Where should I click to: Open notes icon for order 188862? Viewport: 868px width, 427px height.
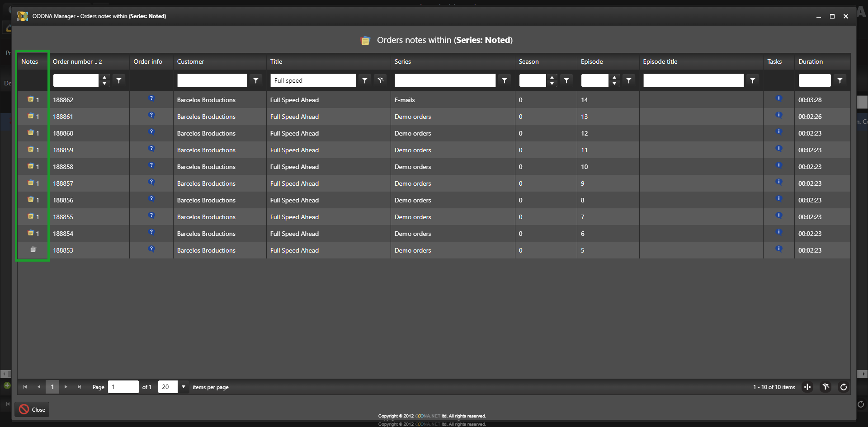tap(31, 99)
